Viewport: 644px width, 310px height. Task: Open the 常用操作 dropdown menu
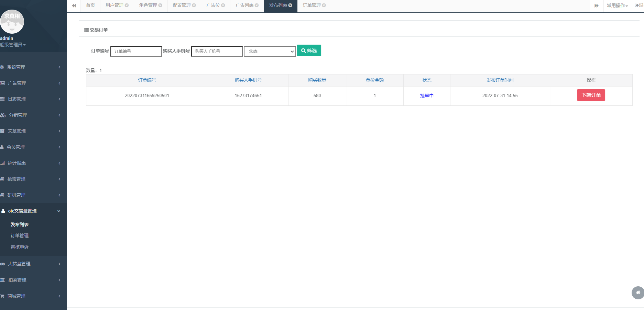[617, 5]
